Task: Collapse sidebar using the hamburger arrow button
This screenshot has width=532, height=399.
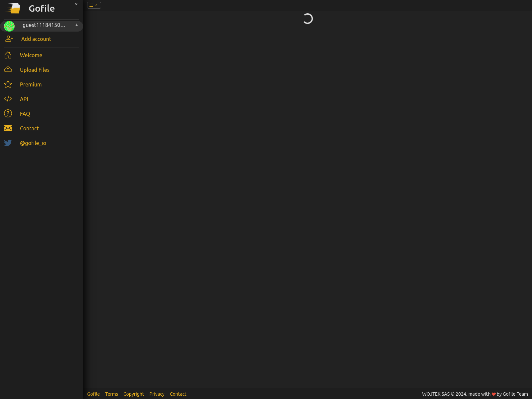Action: pos(94,5)
